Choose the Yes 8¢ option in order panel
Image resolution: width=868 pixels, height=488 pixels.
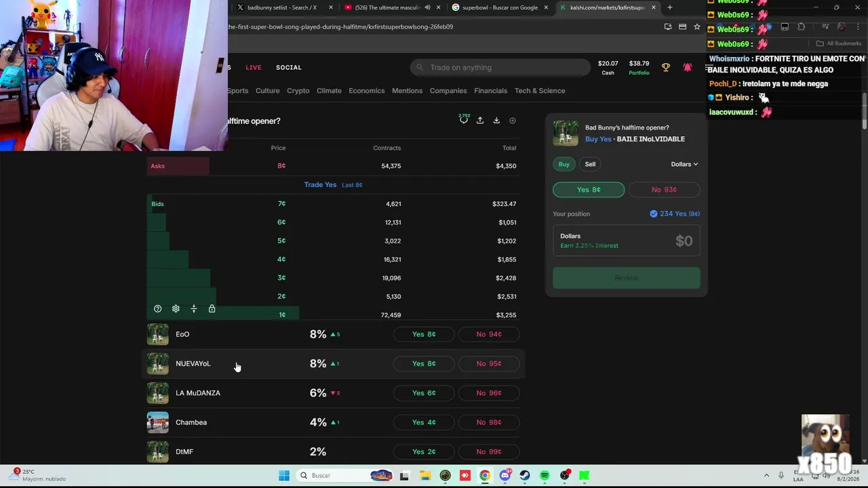pos(589,190)
